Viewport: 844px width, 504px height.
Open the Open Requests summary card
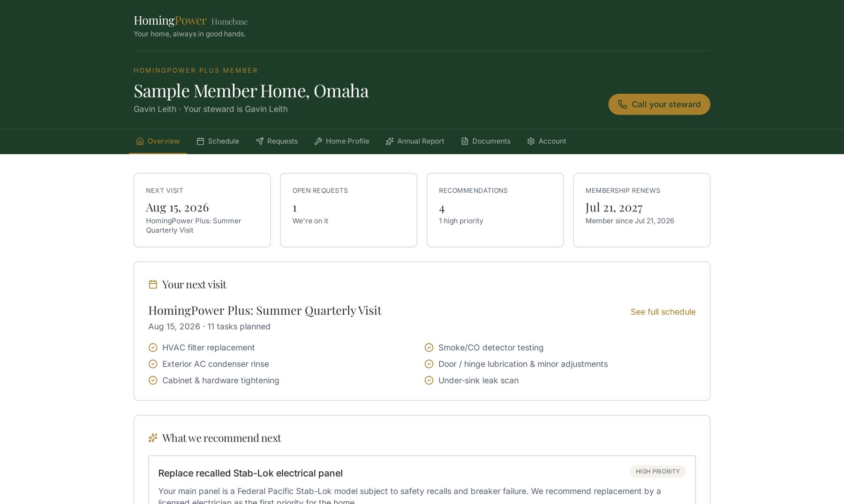point(348,210)
